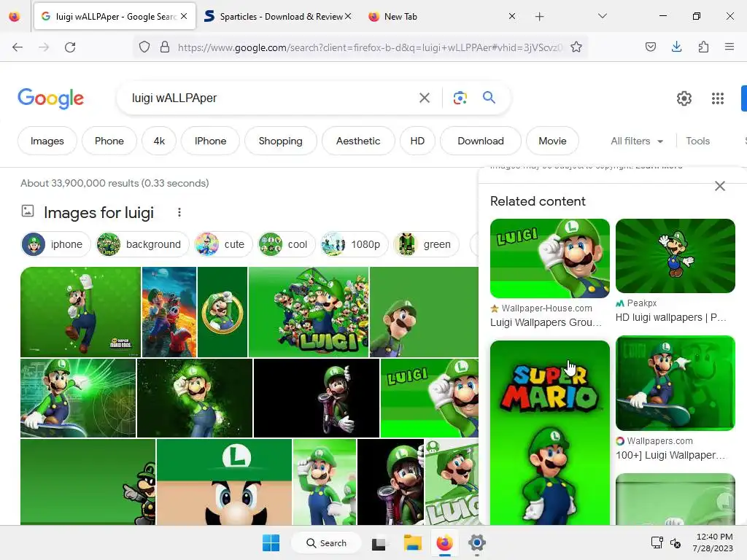Go to the Google logo homepage
Viewport: 747px width, 560px height.
50,98
